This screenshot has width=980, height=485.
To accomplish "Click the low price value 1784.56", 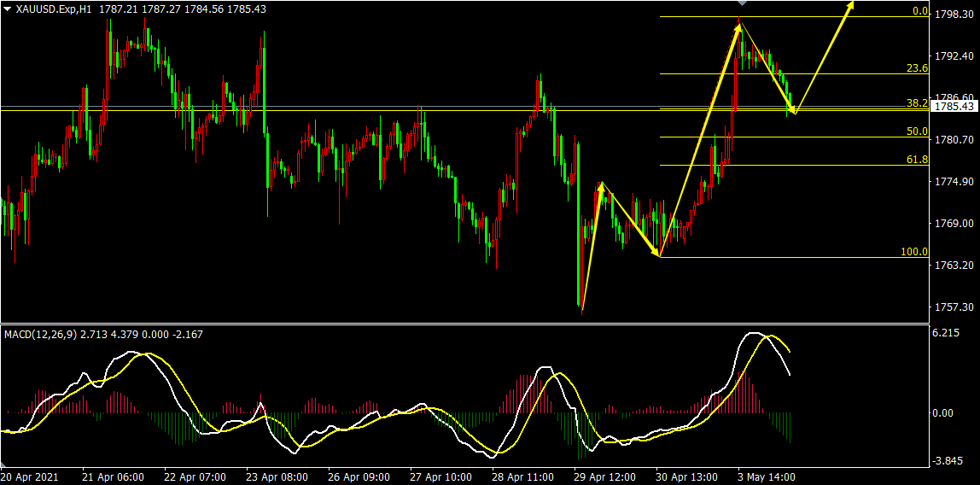I will click(202, 9).
